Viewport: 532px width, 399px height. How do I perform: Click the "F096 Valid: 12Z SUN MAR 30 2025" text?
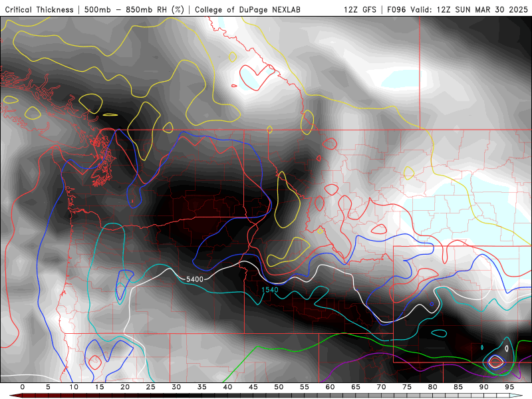point(458,9)
